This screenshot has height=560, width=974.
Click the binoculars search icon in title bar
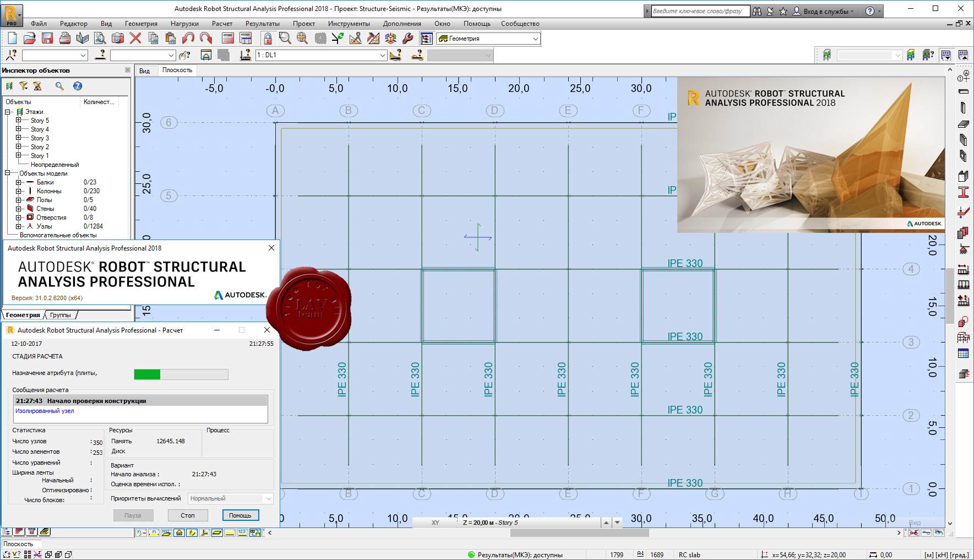(x=757, y=11)
